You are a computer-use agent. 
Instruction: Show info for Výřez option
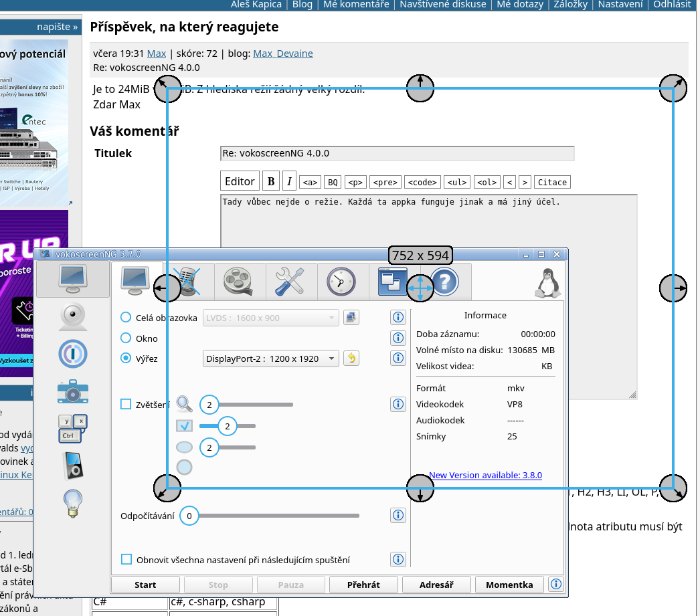[398, 358]
